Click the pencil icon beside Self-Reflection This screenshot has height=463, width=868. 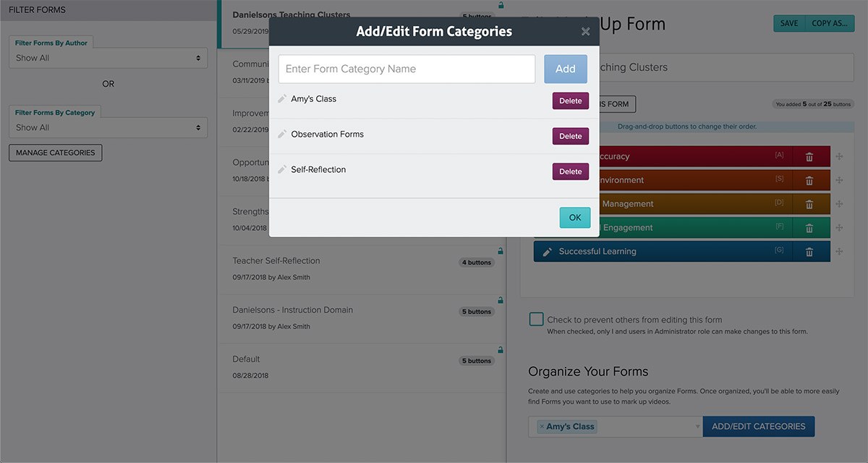pyautogui.click(x=281, y=170)
